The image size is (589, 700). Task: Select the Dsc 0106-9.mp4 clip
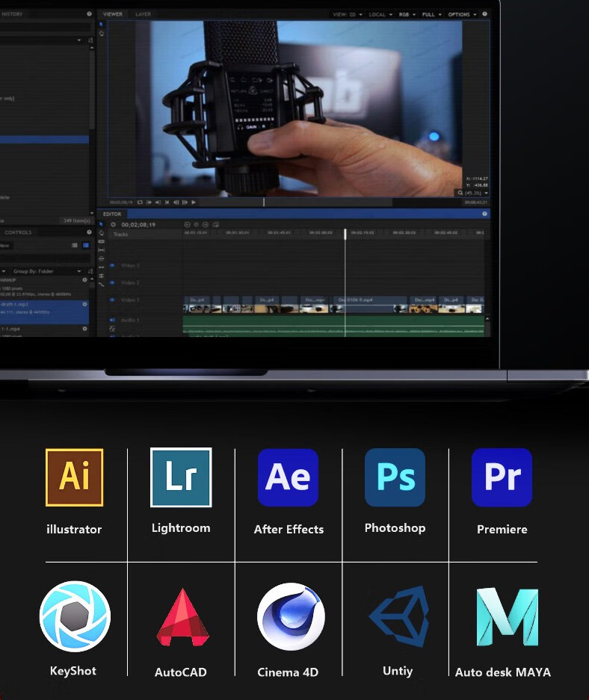372,304
